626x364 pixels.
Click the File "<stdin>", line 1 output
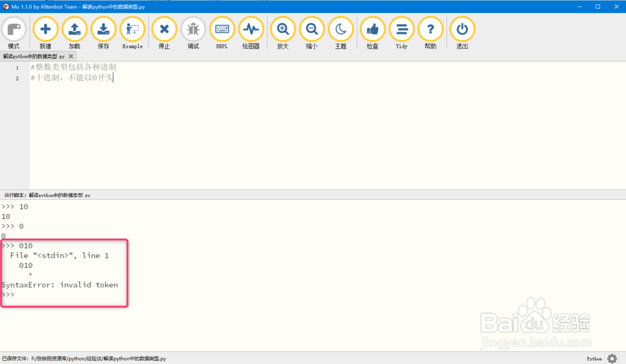(x=59, y=256)
